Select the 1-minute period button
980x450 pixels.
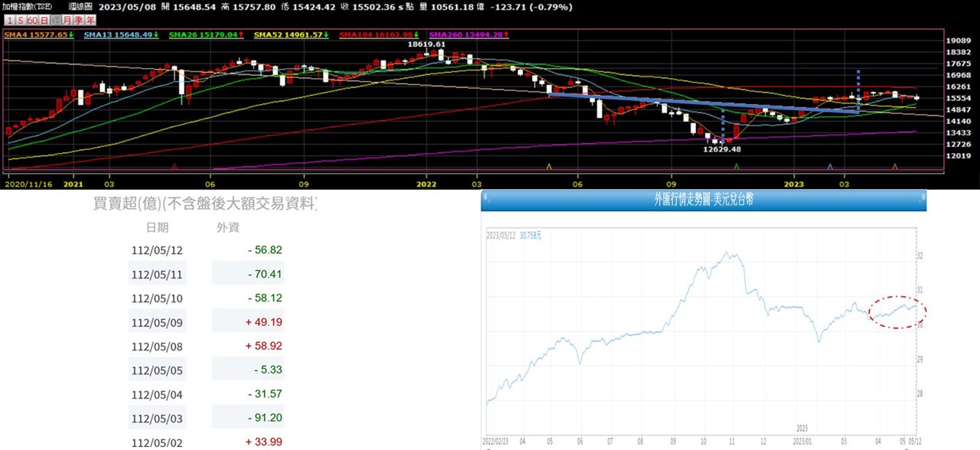coord(10,21)
